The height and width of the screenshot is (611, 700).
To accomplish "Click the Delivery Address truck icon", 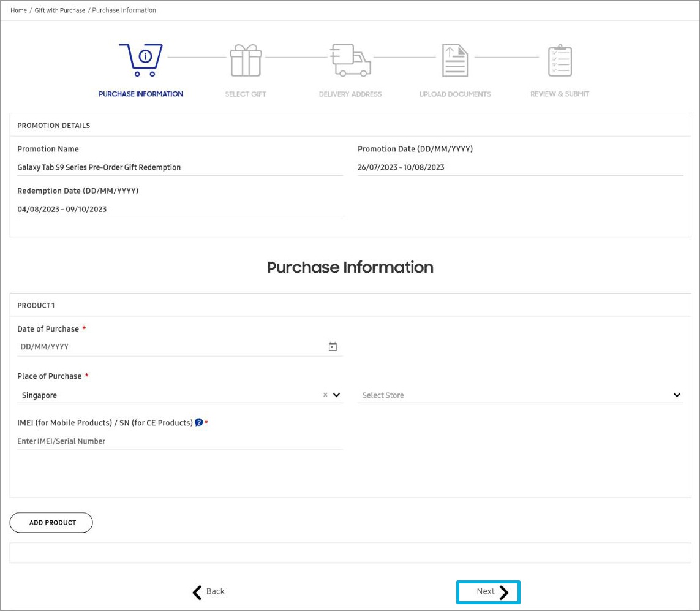I will 350,59.
